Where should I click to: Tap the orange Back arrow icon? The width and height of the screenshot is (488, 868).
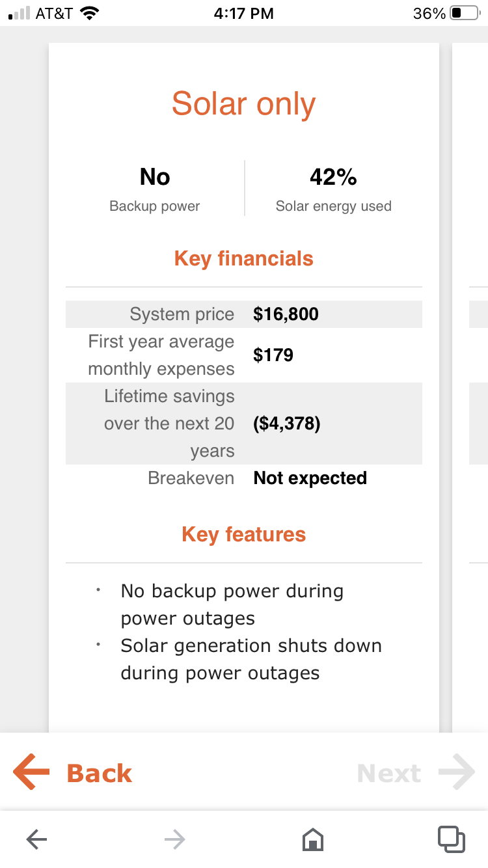pyautogui.click(x=32, y=772)
